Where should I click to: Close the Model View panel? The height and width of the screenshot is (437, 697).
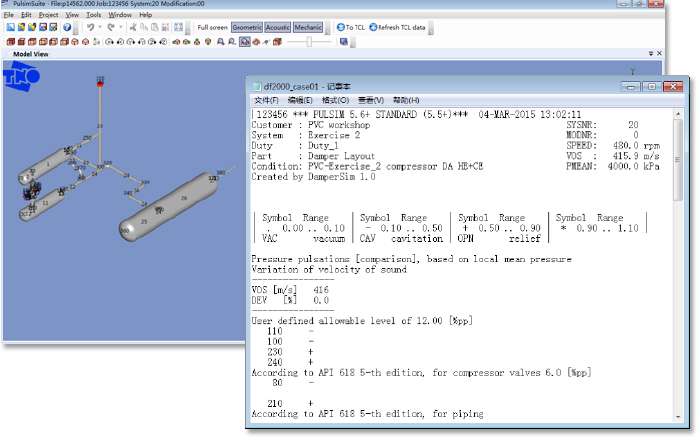[x=659, y=53]
